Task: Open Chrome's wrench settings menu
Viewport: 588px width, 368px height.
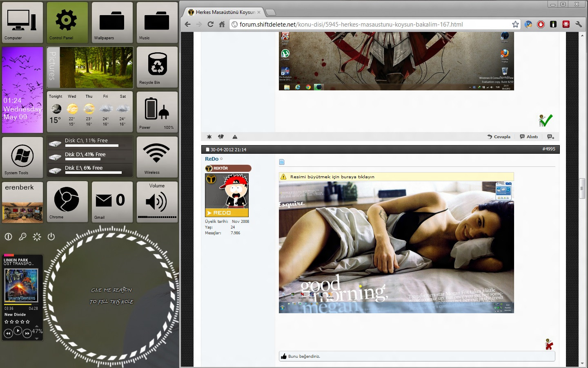Action: pos(579,25)
